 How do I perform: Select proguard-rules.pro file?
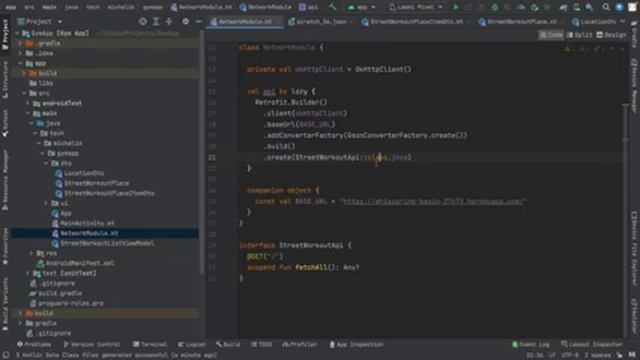click(x=71, y=303)
